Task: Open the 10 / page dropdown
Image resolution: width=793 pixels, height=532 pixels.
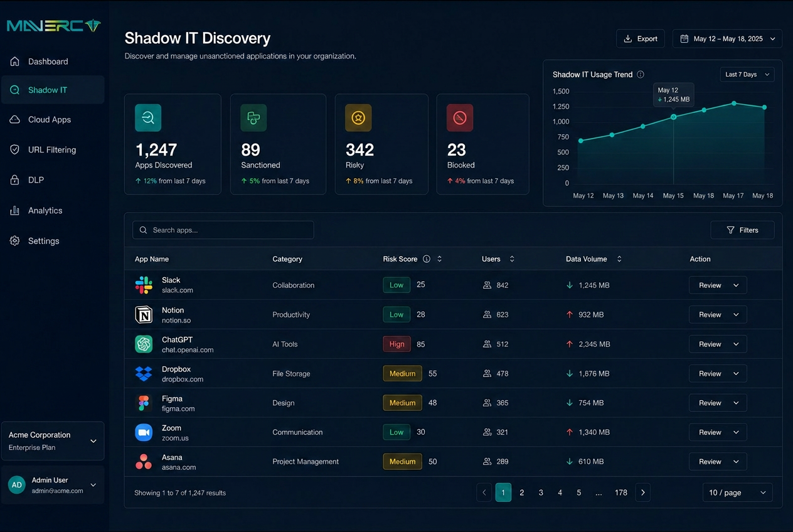Action: click(738, 492)
